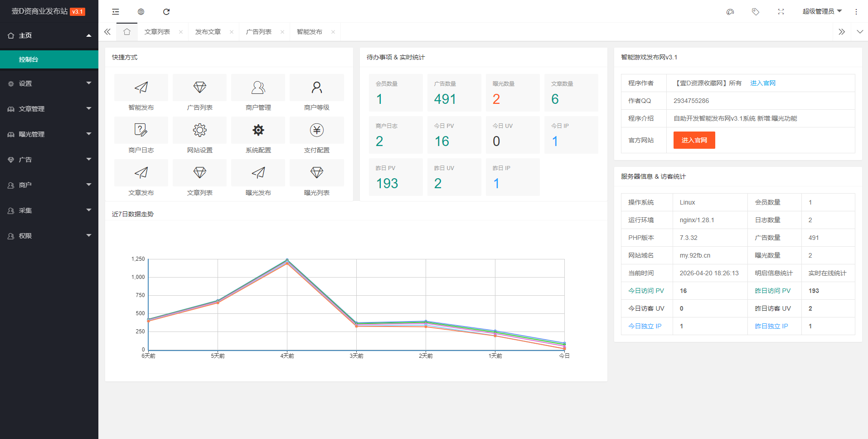Enter fullscreen with the expand icon

tap(781, 12)
